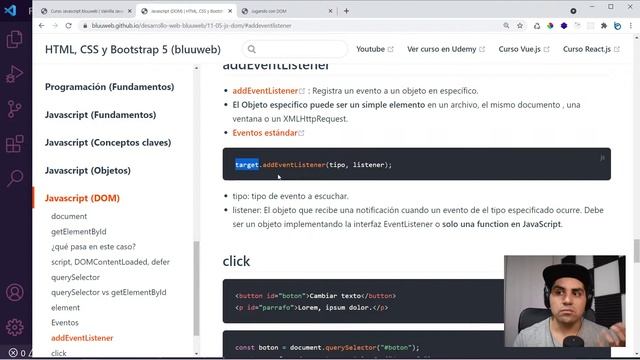Viewport: 640px width, 360px height.
Task: Open Ver curso en Udemy link
Action: point(446,49)
